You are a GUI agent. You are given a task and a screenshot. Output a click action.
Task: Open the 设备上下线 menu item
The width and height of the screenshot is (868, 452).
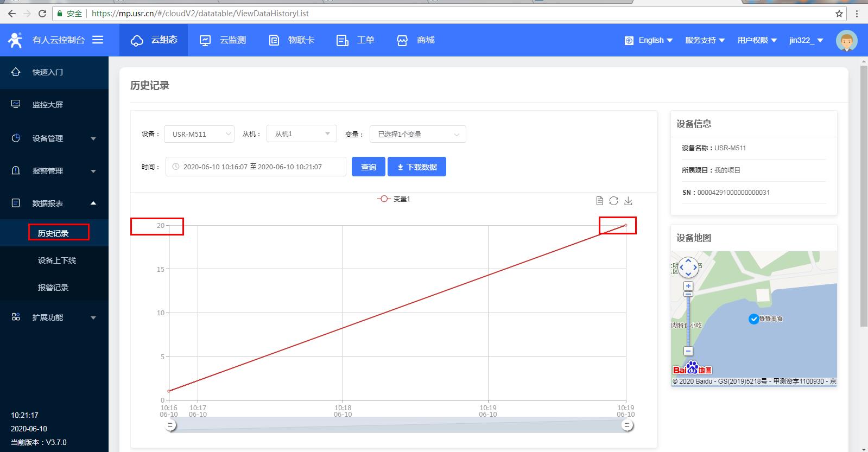pyautogui.click(x=56, y=260)
